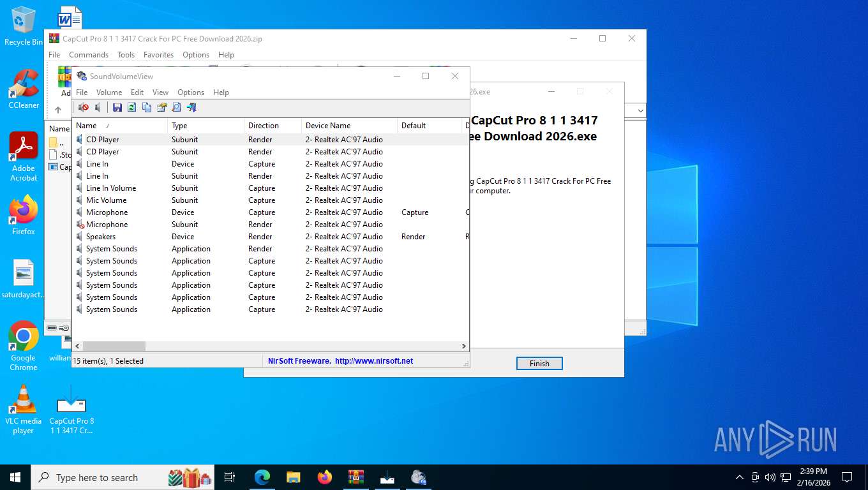
Task: Open the File menu in SoundVolumeView
Action: click(82, 93)
